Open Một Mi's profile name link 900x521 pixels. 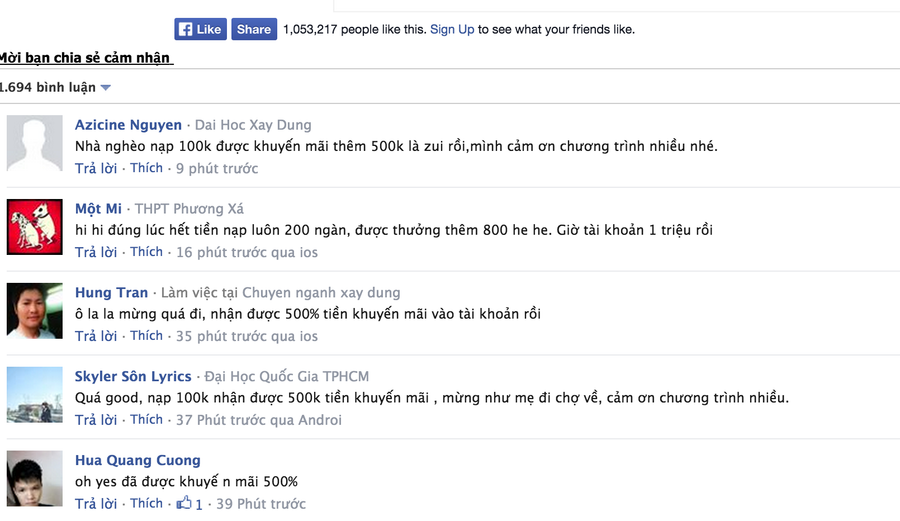point(98,209)
